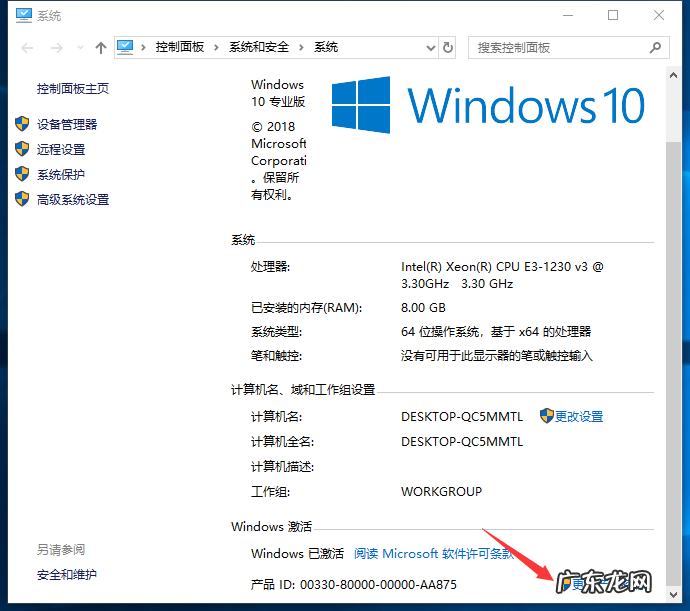The height and width of the screenshot is (611, 690).
Task: Click shield icon beside 远程设置
Action: (22, 149)
